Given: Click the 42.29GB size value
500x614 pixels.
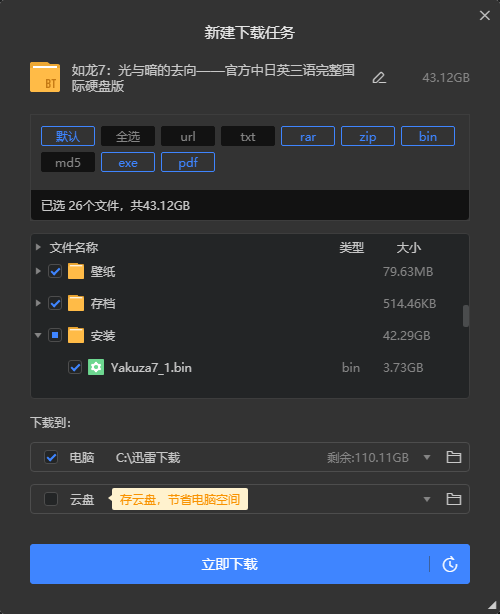Looking at the screenshot, I should [406, 336].
